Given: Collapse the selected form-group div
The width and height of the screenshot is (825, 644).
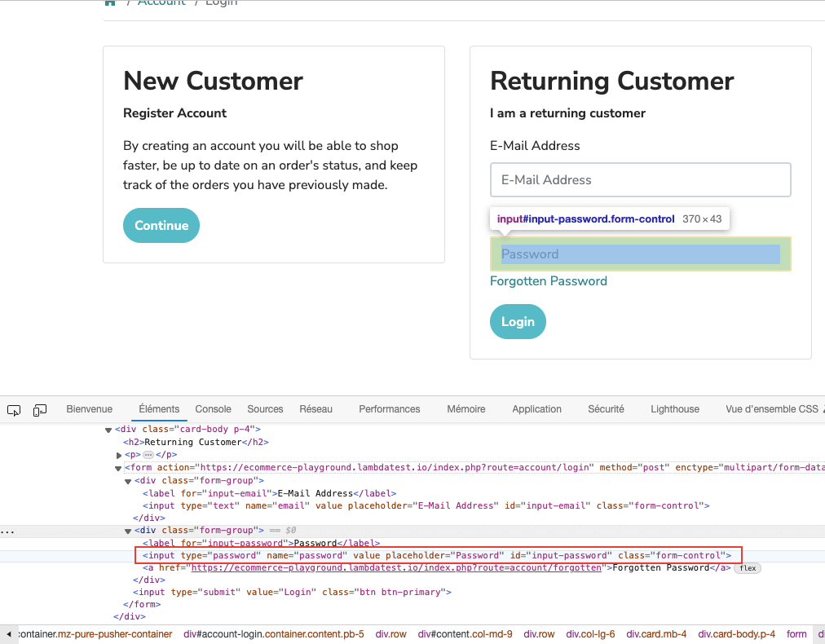Looking at the screenshot, I should (129, 531).
